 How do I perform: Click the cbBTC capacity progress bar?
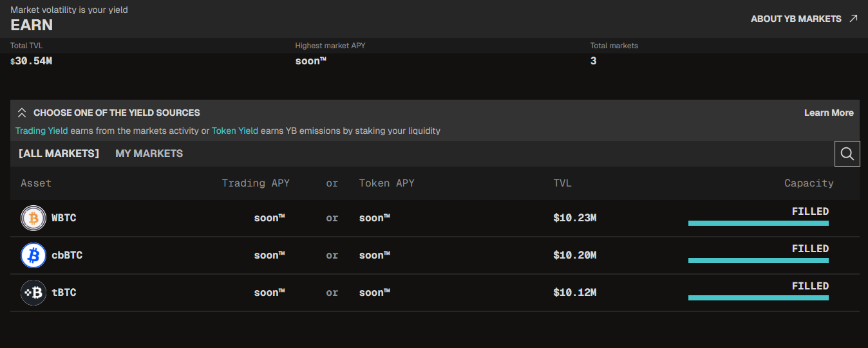758,261
